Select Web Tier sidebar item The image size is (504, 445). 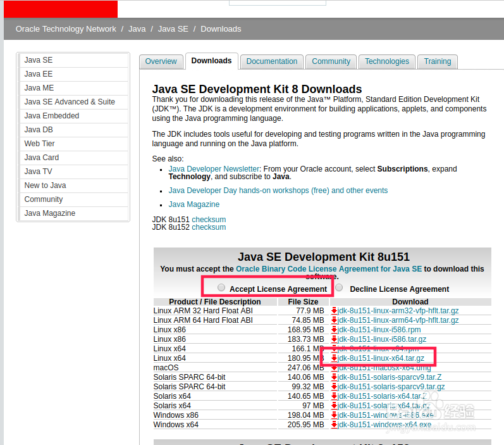tap(73, 144)
